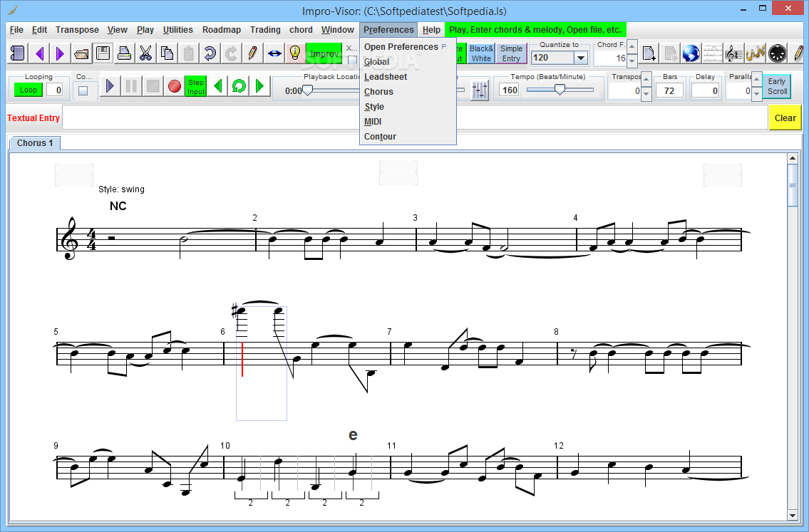This screenshot has width=809, height=532.
Task: Toggle the Step Input button
Action: (x=195, y=86)
